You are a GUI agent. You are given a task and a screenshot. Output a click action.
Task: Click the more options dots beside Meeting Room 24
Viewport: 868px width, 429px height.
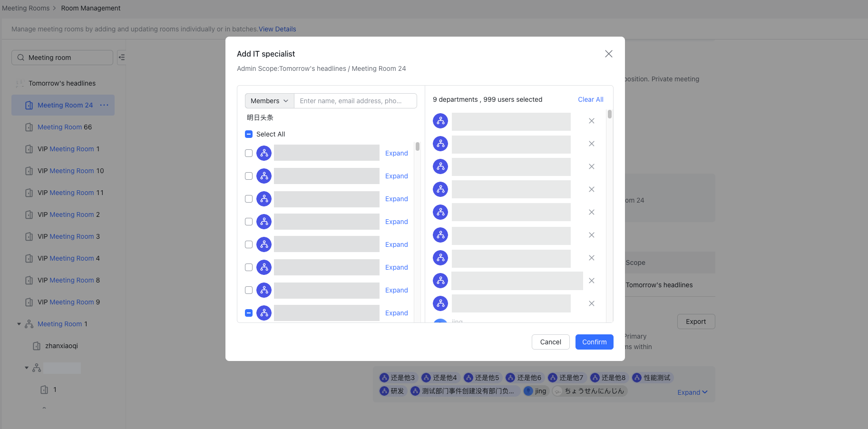(x=104, y=105)
